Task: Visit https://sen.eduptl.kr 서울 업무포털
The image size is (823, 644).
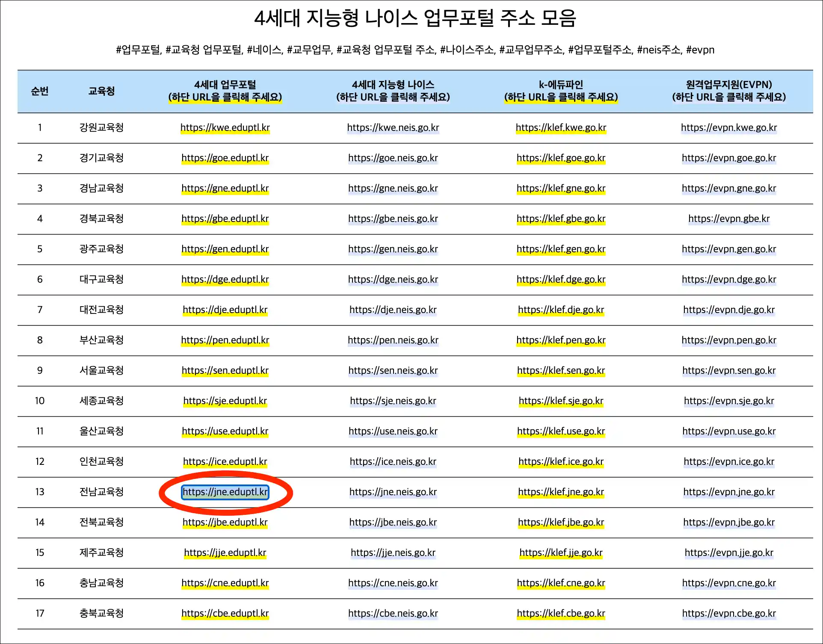Action: coord(225,370)
